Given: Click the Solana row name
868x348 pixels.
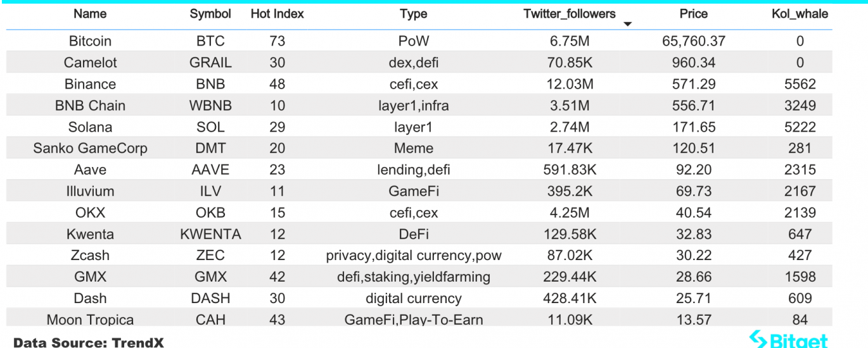Looking at the screenshot, I should (90, 127).
